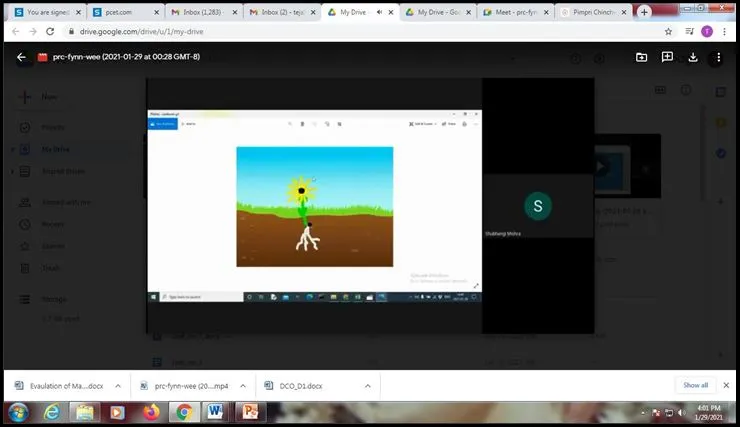Screen dimensions: 740x427
Task: Click the back arrow to close the video preview
Action: (x=21, y=57)
